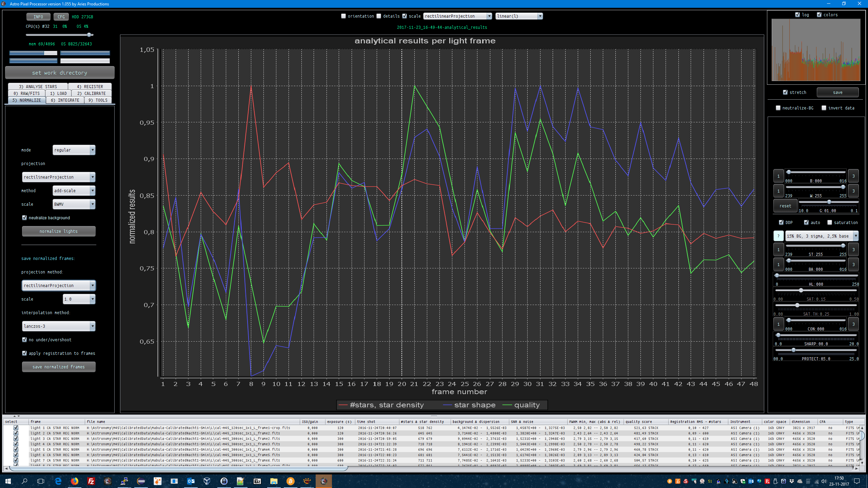Viewport: 868px width, 488px height.
Task: Click the VirtualBox taskbar icon
Action: click(x=207, y=481)
